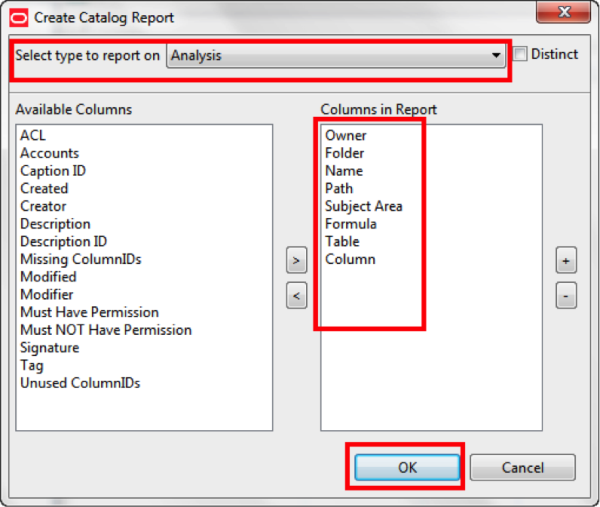Screen dimensions: 600x507
Task: Select ACL in Available Columns
Action: pos(33,135)
